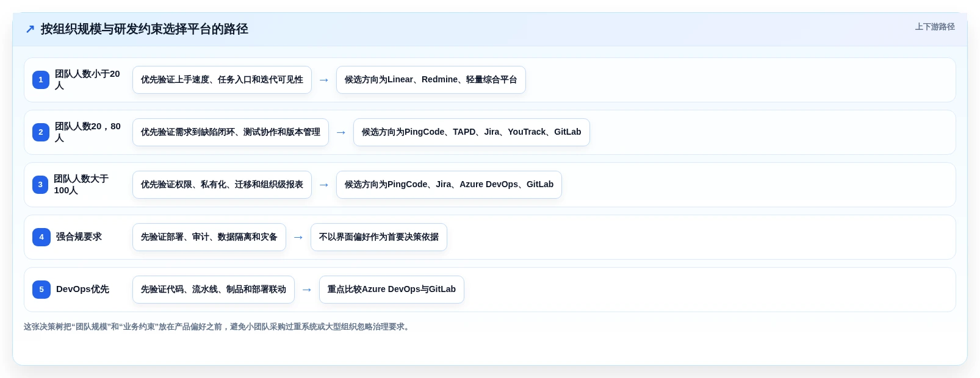
Task: Click box 候选方向为PingCode、TAPD、Jira、YouTrack、GitLab
Action: pos(472,132)
